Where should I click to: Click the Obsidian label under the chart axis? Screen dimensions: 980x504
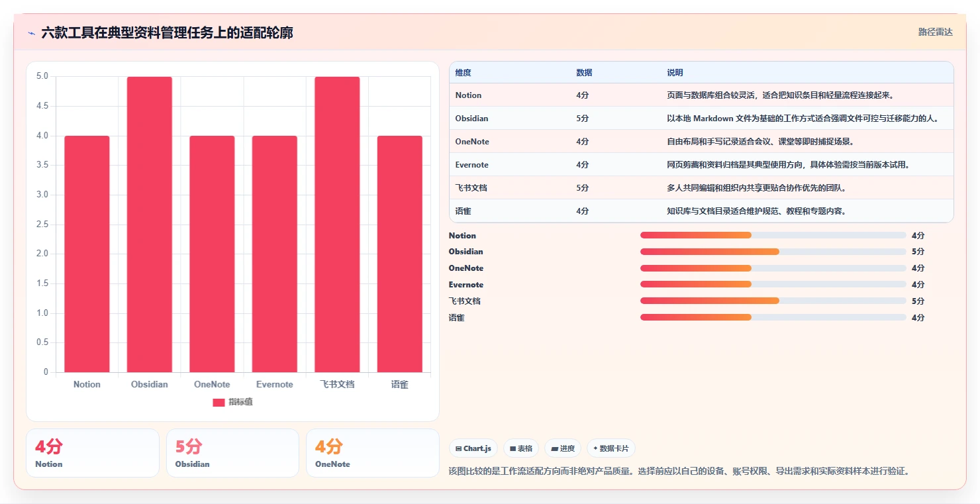click(150, 384)
